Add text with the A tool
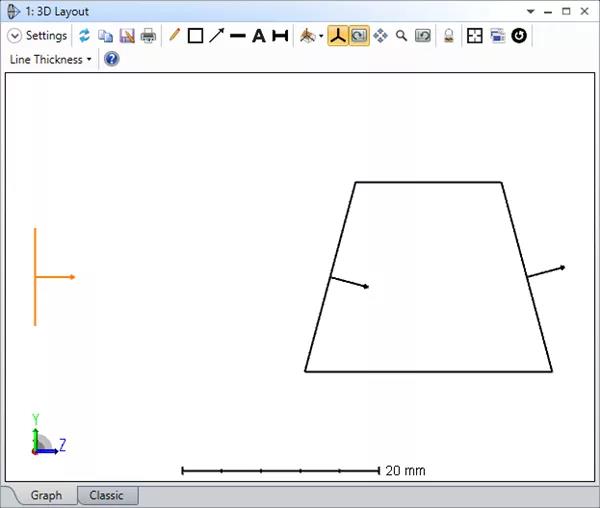 point(258,36)
